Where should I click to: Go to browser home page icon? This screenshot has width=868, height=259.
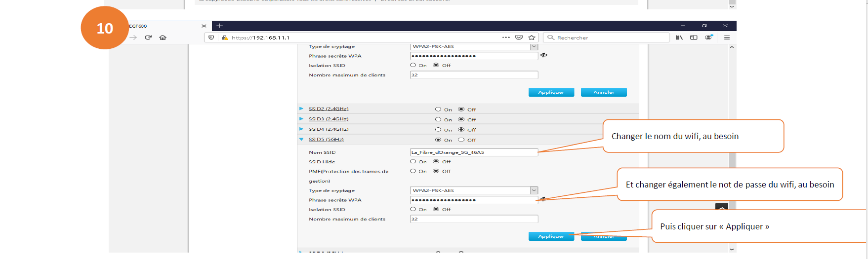(163, 37)
